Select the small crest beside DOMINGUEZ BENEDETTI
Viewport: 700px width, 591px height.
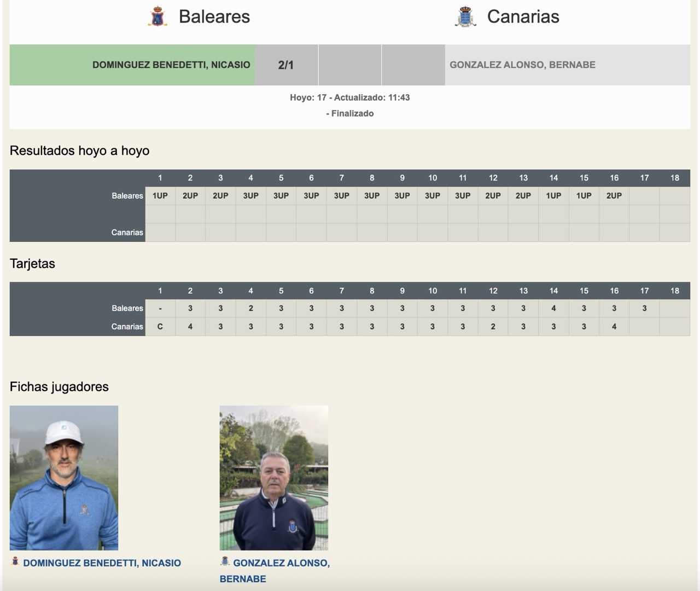[x=15, y=562]
